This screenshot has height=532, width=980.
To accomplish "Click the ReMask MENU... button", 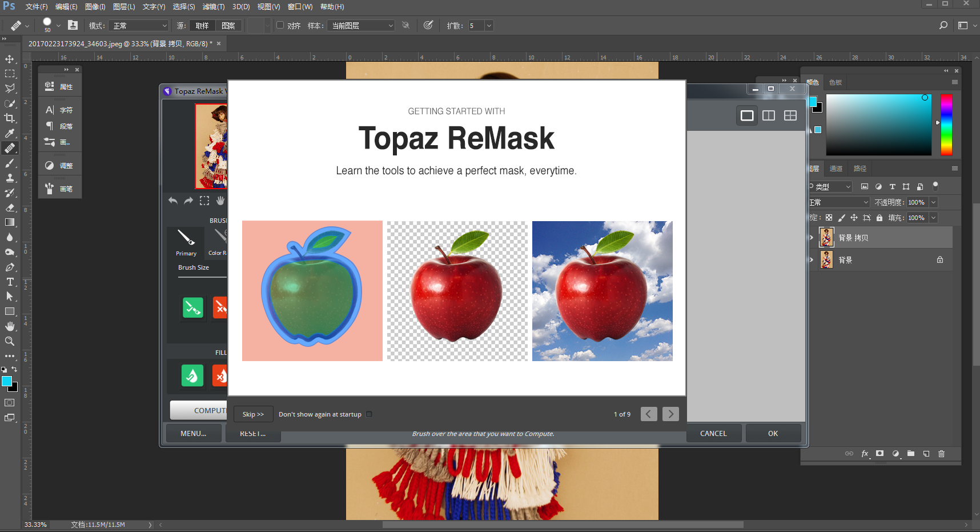I will (193, 434).
